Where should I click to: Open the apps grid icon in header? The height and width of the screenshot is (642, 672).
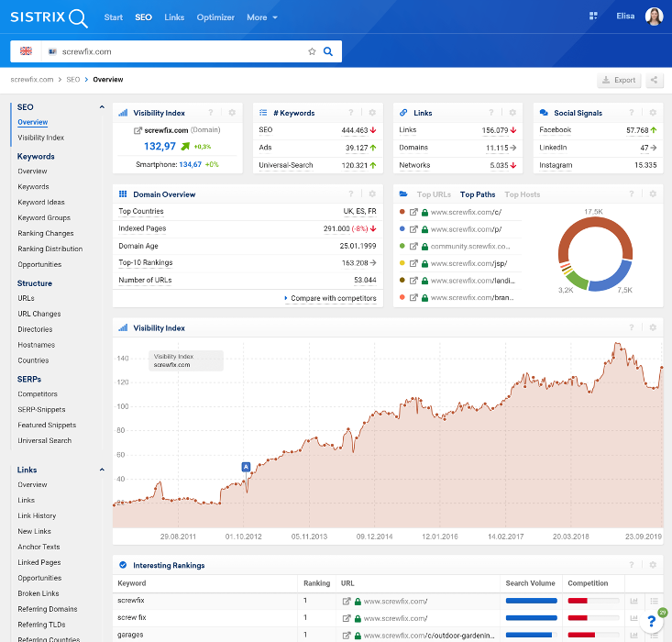(593, 17)
